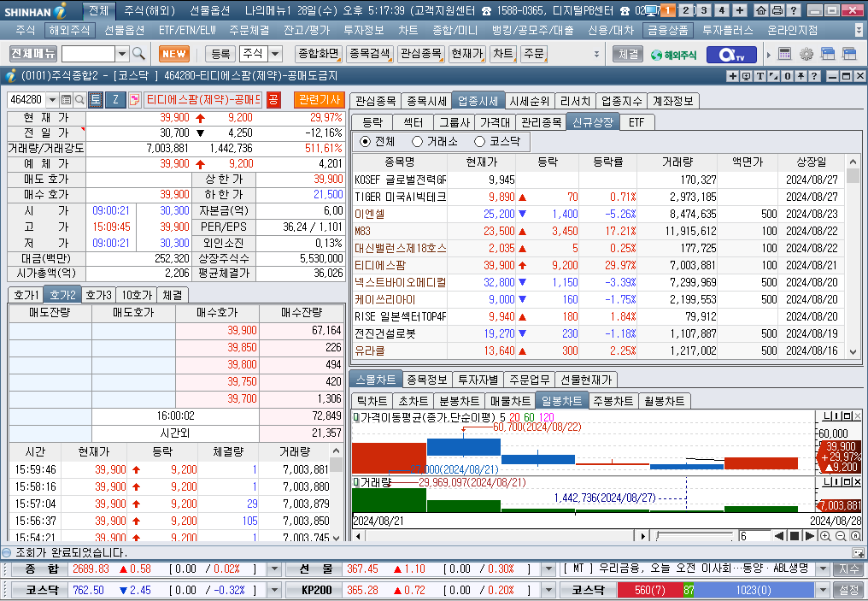This screenshot has width=868, height=601.
Task: Expand the news headline ticker dropdown
Action: (823, 569)
